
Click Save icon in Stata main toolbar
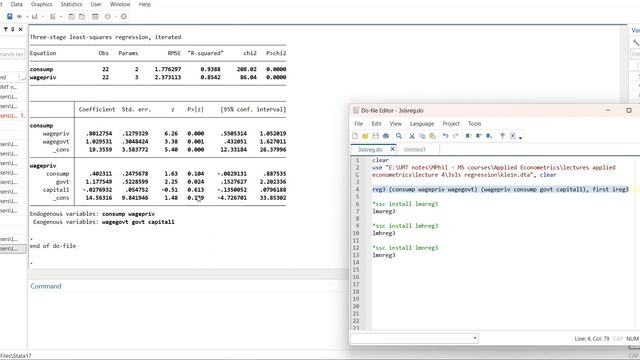tap(9, 17)
